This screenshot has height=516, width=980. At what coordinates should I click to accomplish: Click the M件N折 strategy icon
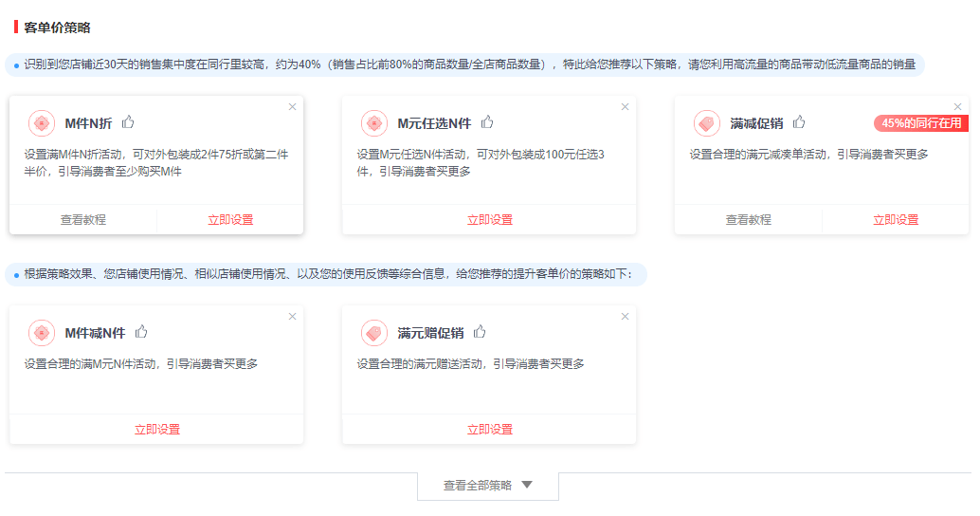(42, 123)
